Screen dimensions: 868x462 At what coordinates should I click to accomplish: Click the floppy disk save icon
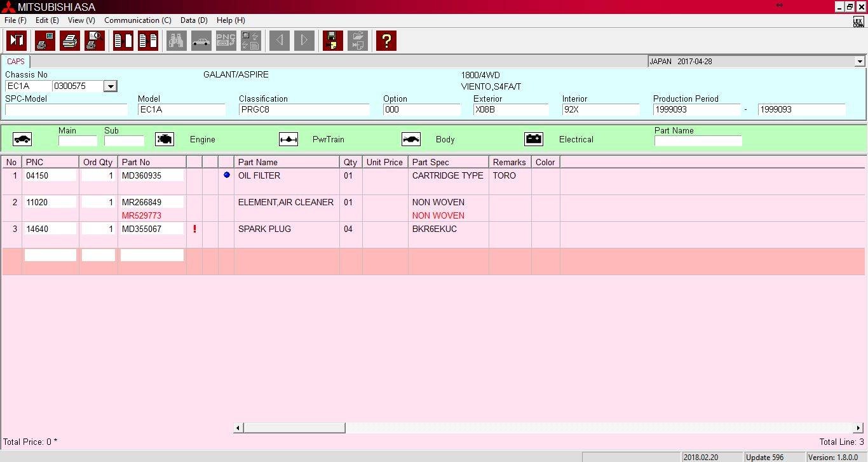click(x=333, y=41)
